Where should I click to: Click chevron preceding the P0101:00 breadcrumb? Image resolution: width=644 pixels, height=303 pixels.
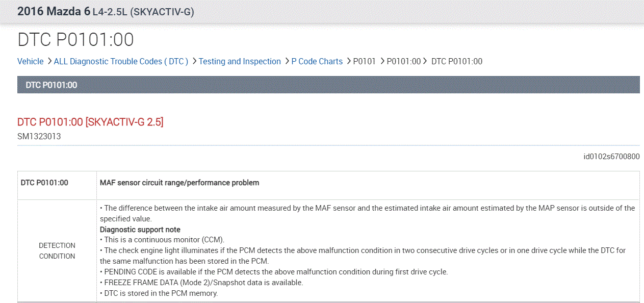click(382, 61)
